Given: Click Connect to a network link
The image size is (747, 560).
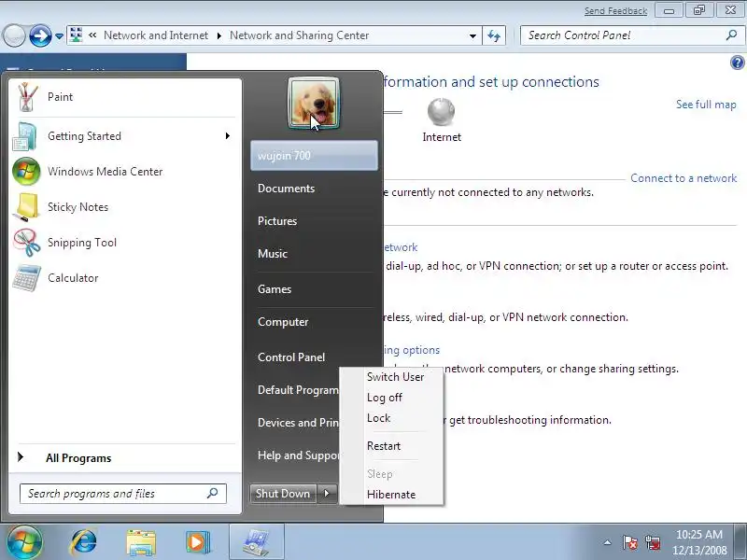Looking at the screenshot, I should click(x=684, y=178).
